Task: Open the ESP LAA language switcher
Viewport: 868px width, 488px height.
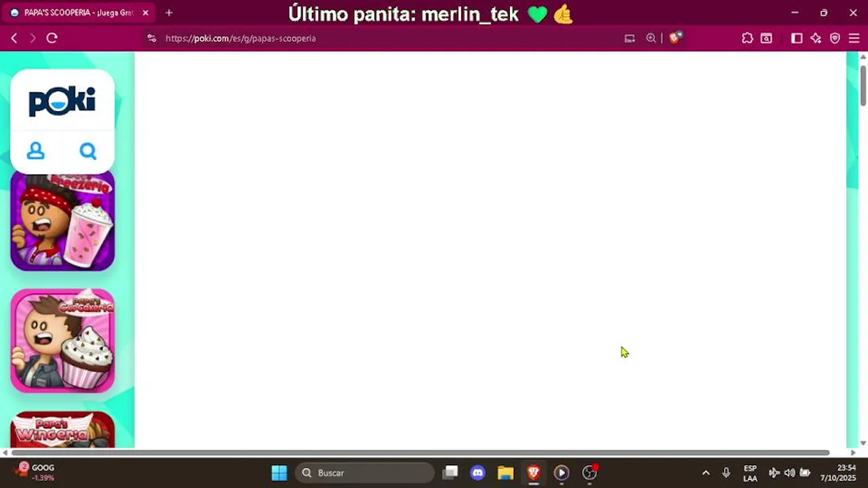Action: pos(750,473)
